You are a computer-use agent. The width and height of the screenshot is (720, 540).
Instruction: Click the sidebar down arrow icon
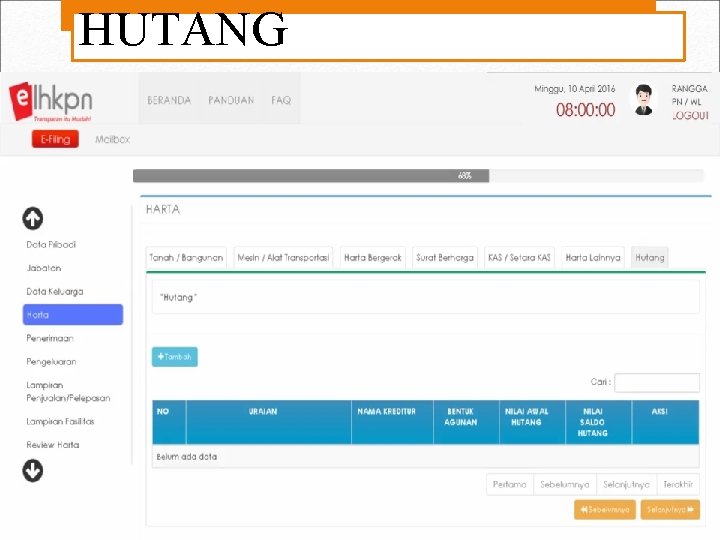(33, 471)
